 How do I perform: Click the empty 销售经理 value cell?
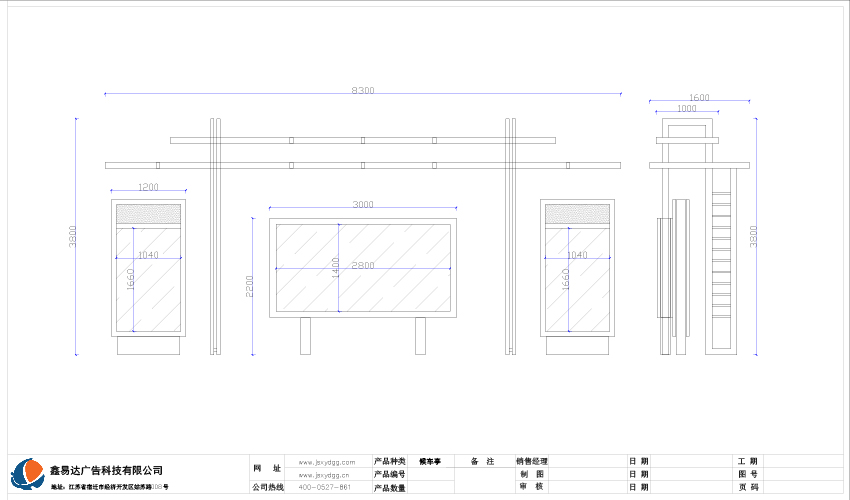[x=587, y=461]
